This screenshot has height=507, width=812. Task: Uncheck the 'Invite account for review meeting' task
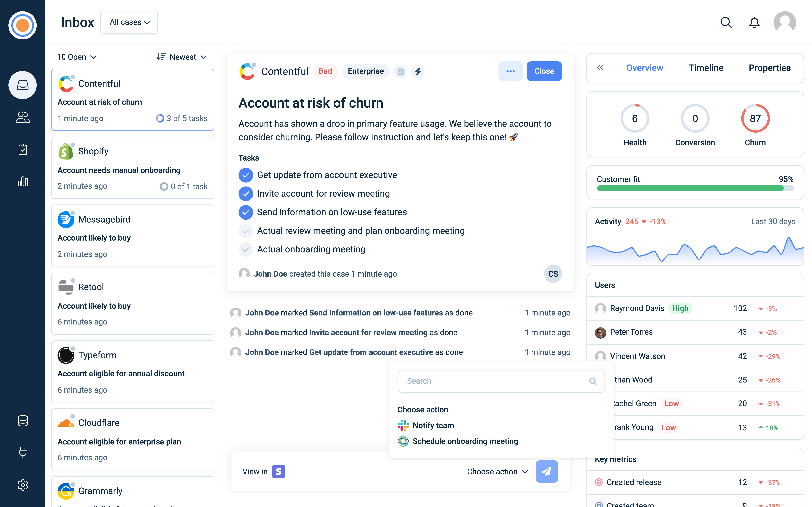(x=246, y=194)
